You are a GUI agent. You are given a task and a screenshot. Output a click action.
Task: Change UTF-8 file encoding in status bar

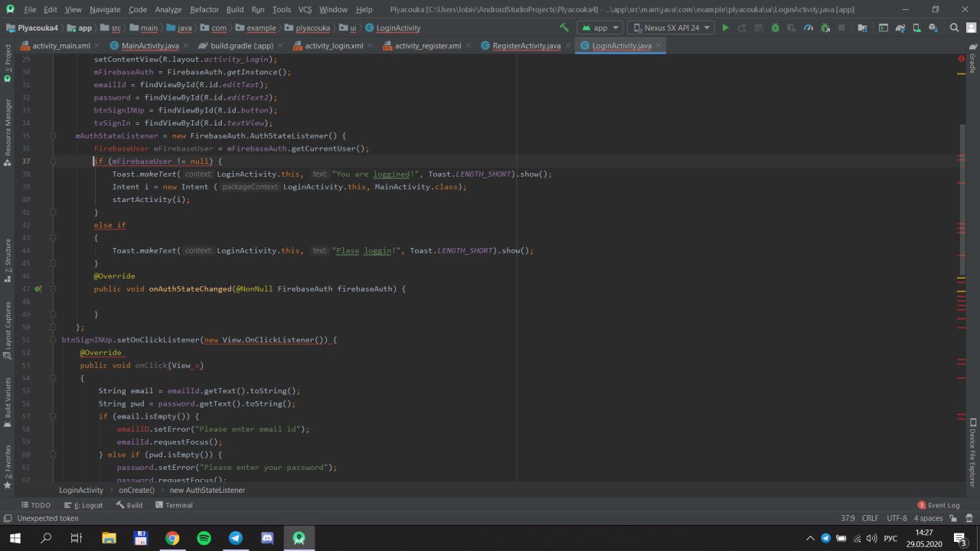click(x=897, y=518)
